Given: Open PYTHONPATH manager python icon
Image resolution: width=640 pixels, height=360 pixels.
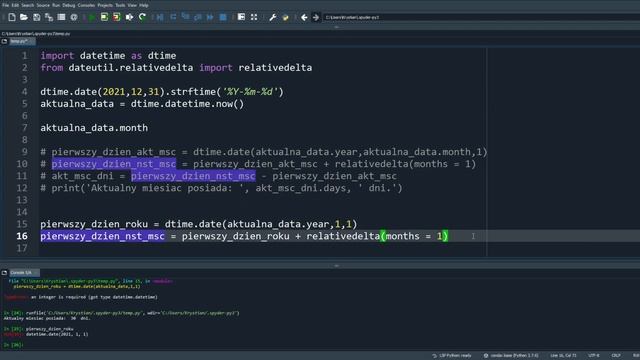Looking at the screenshot, I should click(x=285, y=17).
